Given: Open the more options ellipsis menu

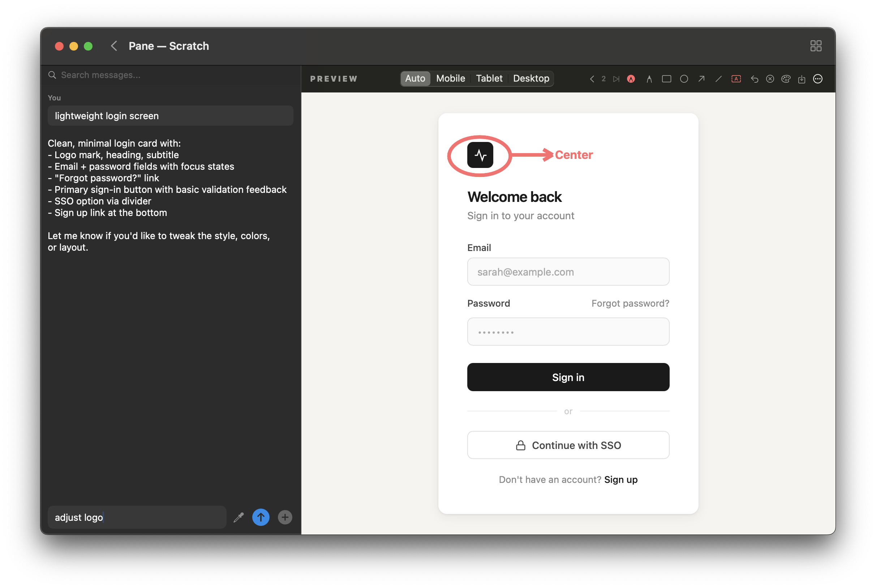Looking at the screenshot, I should coord(817,79).
